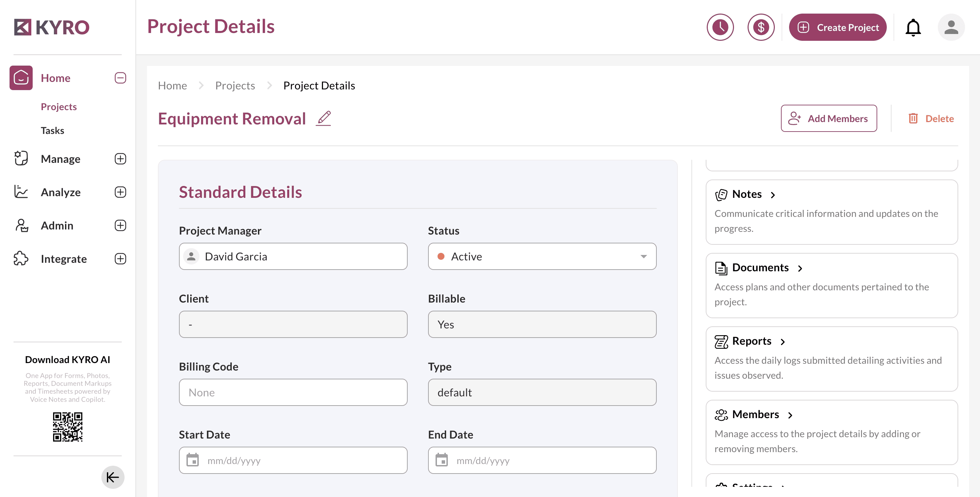Click the Analyze chart icon
Screen dimensions: 980x497
(21, 192)
